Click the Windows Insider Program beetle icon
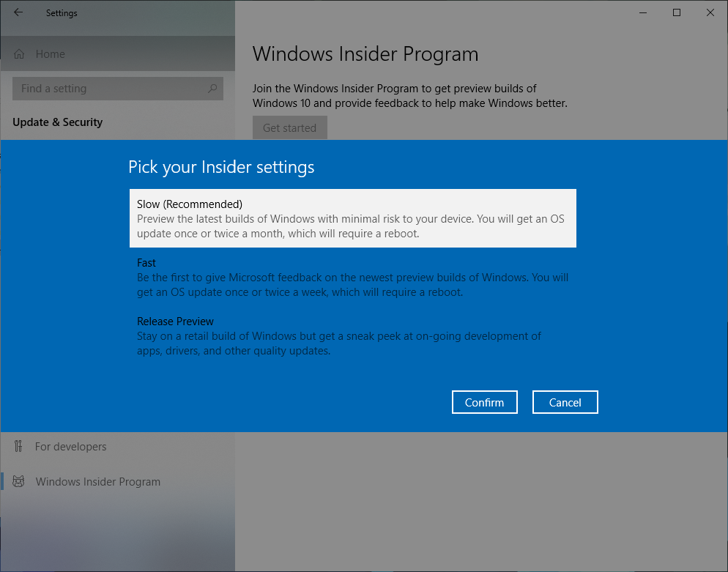This screenshot has height=572, width=728. pyautogui.click(x=18, y=481)
